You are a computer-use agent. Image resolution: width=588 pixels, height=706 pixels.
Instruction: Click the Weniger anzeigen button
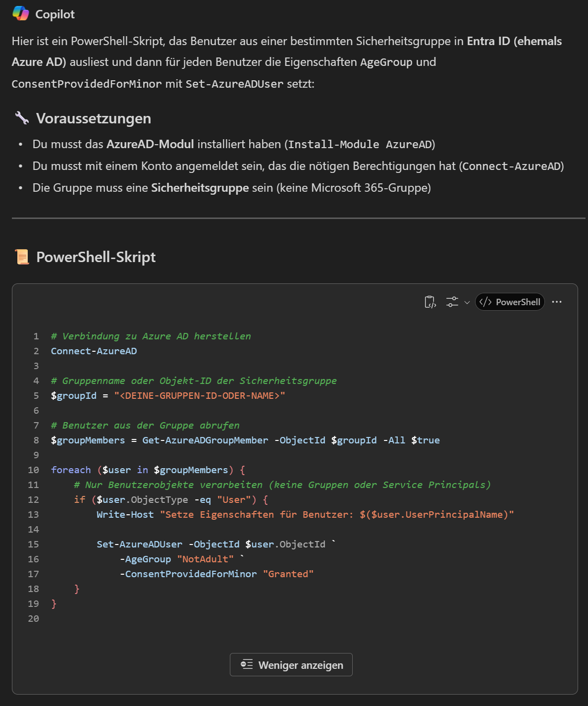coord(291,664)
